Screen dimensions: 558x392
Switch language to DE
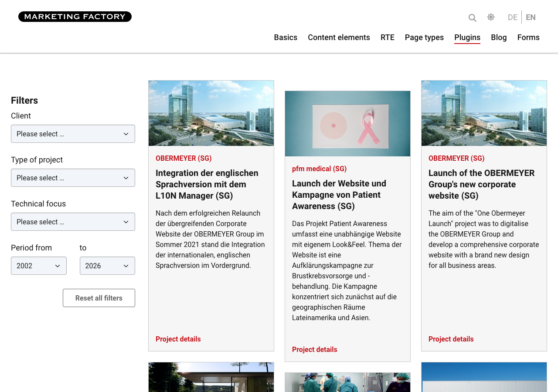[513, 17]
